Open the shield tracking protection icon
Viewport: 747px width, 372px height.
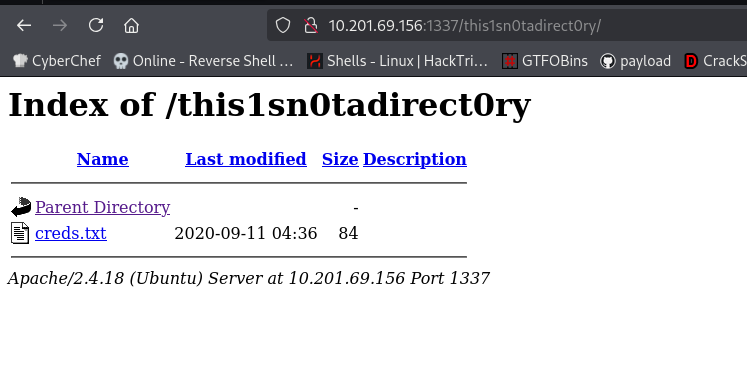pyautogui.click(x=283, y=25)
